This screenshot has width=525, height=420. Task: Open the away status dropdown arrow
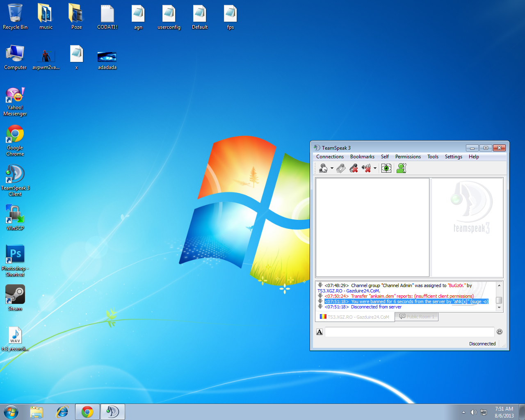point(332,168)
